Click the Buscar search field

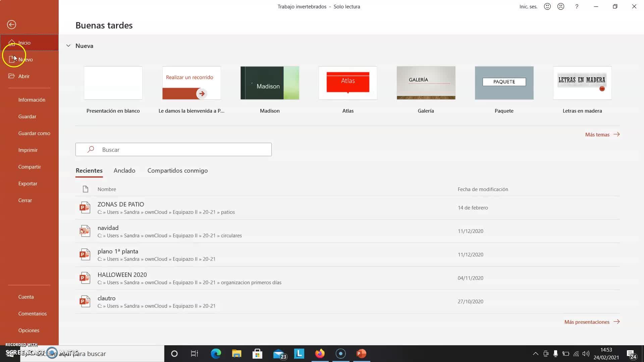[173, 149]
